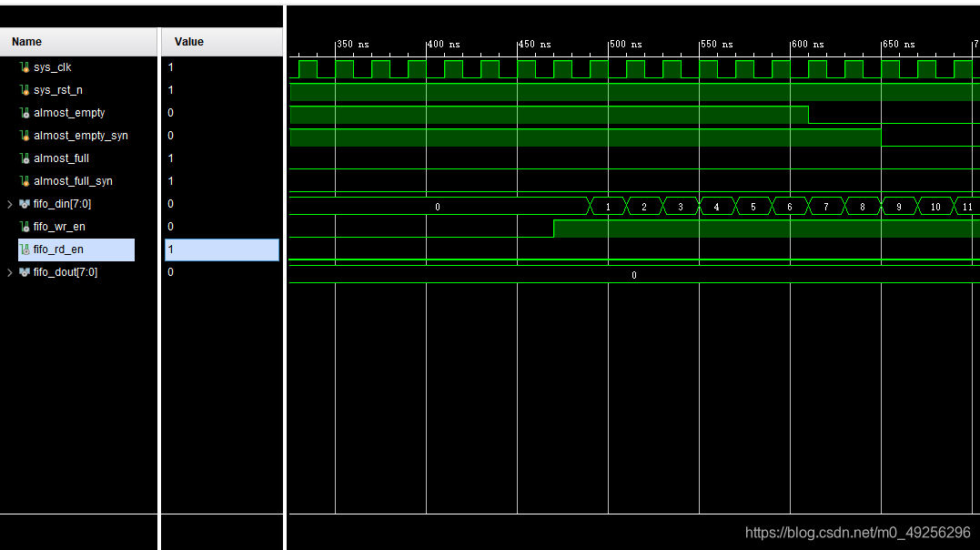Click fifo_din waveform segment with value 0
This screenshot has width=980, height=550.
pos(438,207)
